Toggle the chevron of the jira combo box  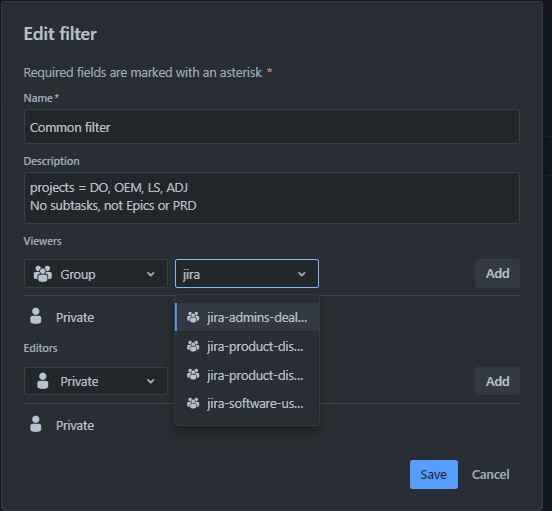tap(301, 274)
